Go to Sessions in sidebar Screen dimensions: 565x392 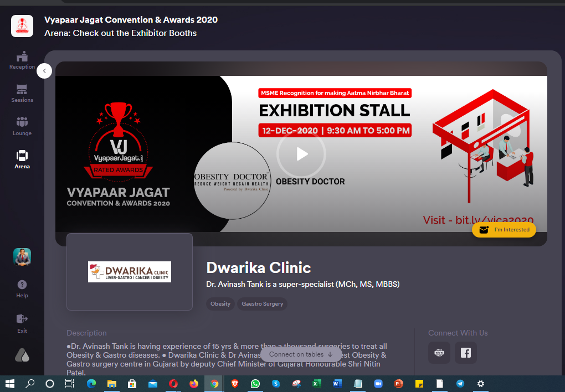coord(22,94)
